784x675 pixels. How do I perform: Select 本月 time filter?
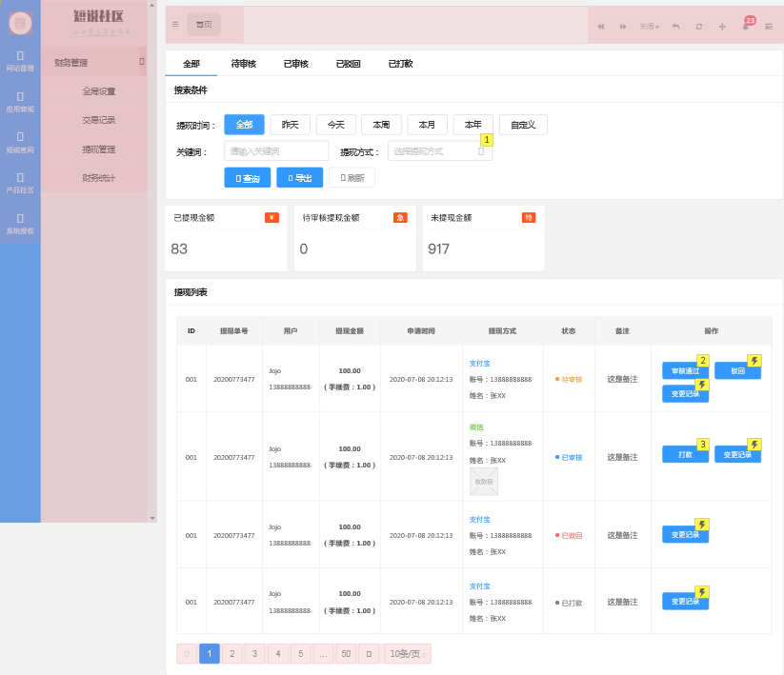[427, 125]
